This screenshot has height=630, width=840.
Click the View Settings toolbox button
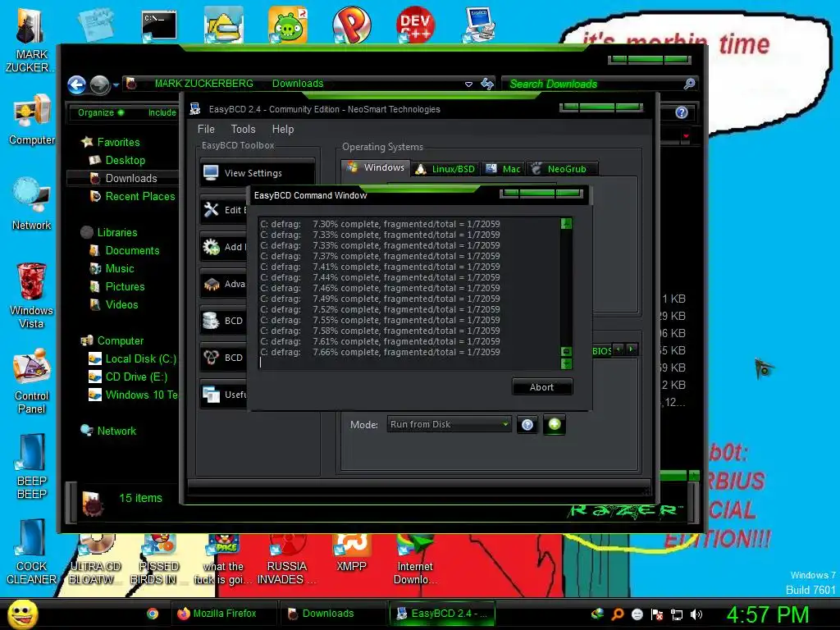click(257, 173)
